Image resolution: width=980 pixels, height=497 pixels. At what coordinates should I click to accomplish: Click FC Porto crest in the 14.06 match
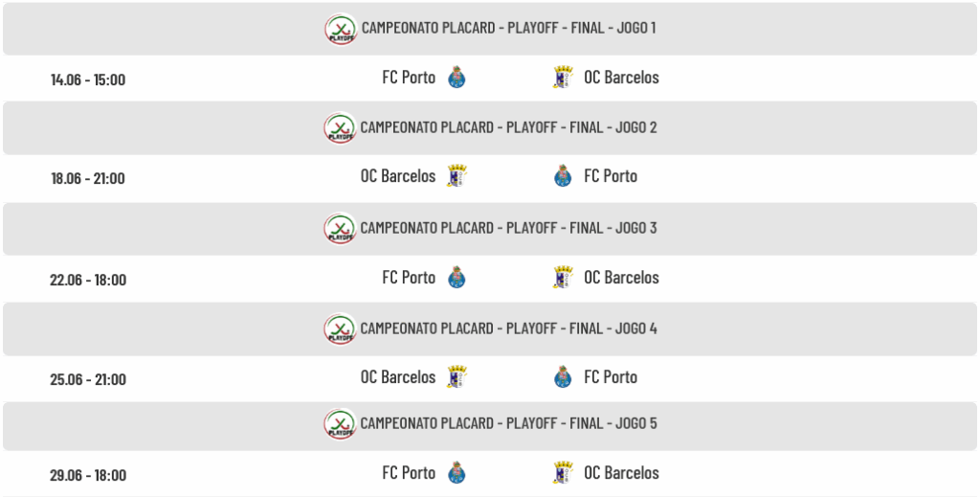click(457, 78)
